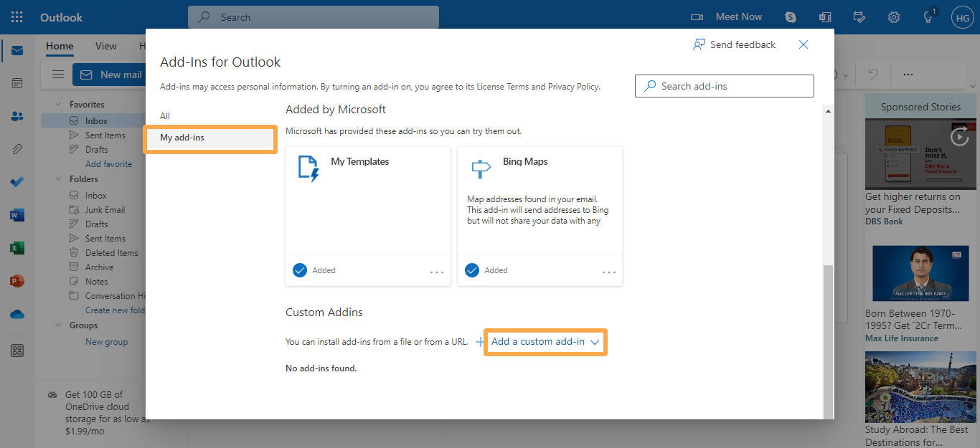
Task: Toggle the My Templates Added checkmark
Action: point(300,270)
